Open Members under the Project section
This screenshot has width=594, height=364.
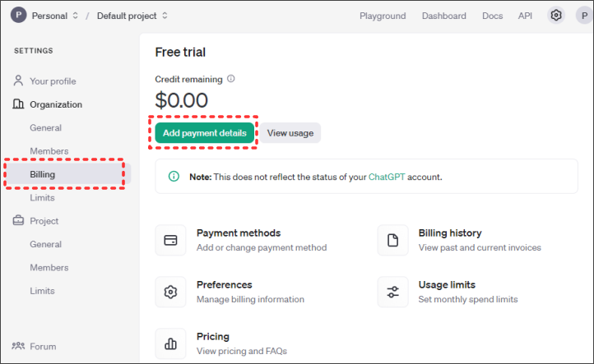(x=49, y=268)
